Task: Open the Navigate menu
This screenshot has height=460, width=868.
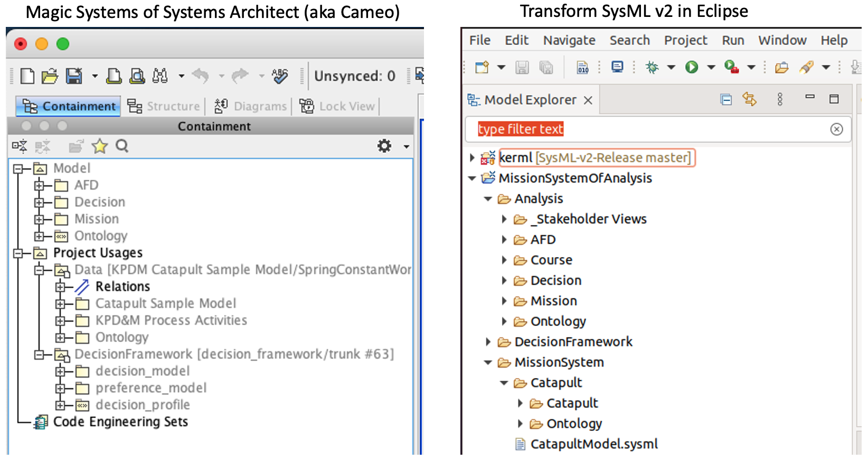Action: tap(569, 40)
